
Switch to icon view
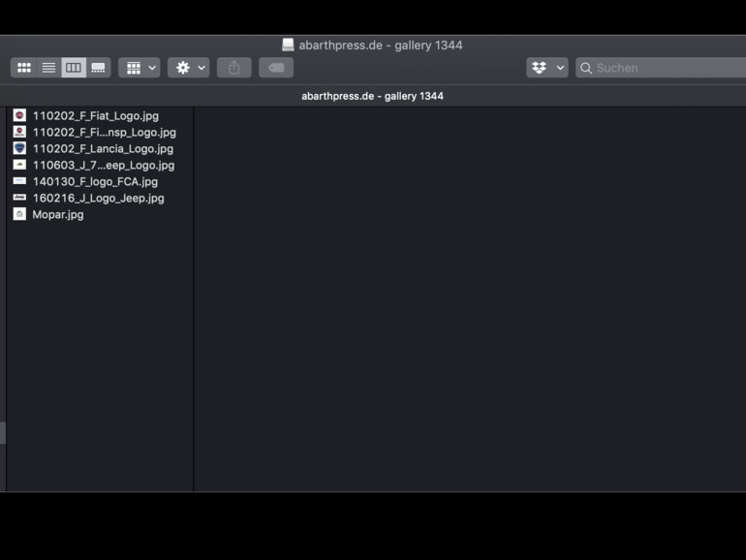coord(24,68)
